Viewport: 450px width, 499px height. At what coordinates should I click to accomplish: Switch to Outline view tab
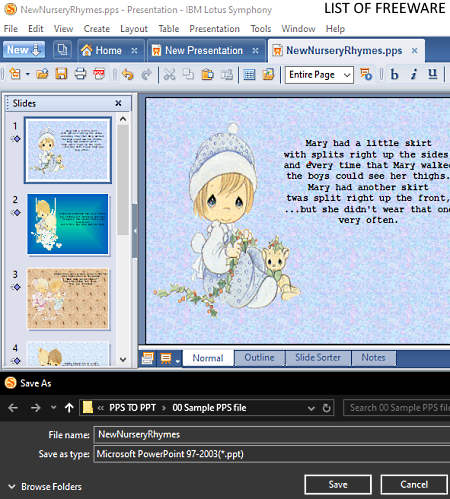(259, 358)
